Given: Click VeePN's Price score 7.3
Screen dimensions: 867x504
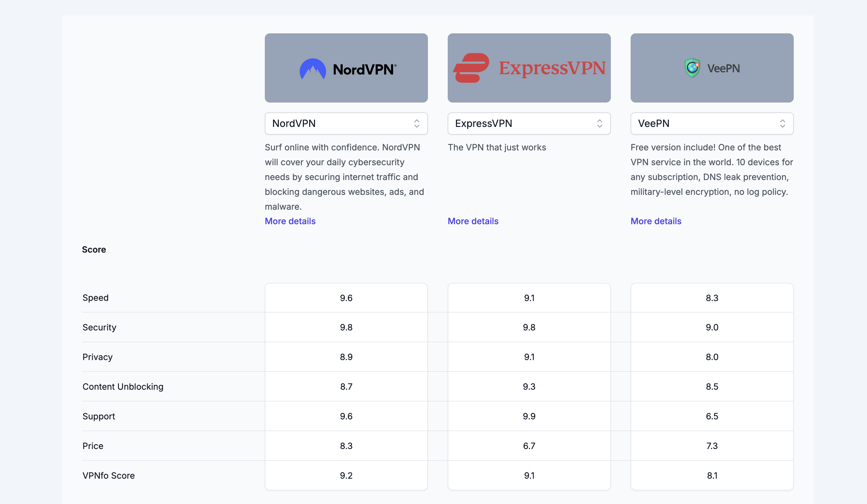Looking at the screenshot, I should [x=712, y=446].
